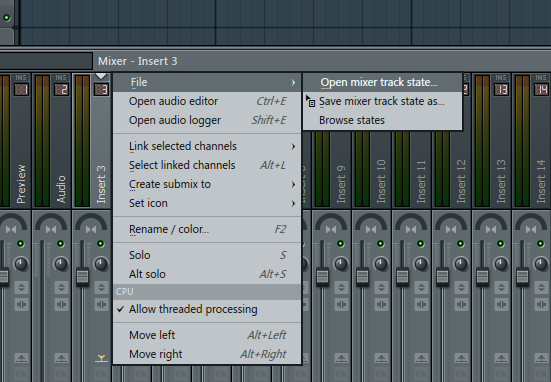Image resolution: width=551 pixels, height=382 pixels.
Task: Click the send arrow on Audio track
Action: (61, 358)
